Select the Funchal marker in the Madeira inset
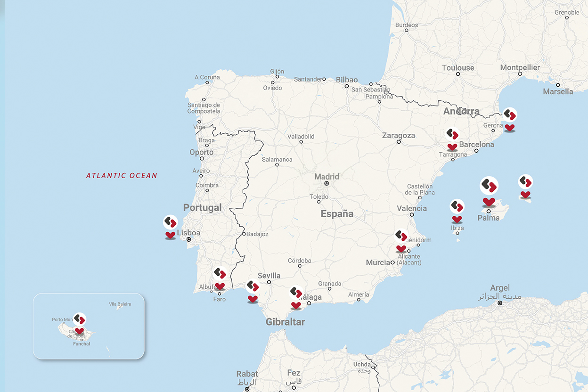 coord(79,319)
